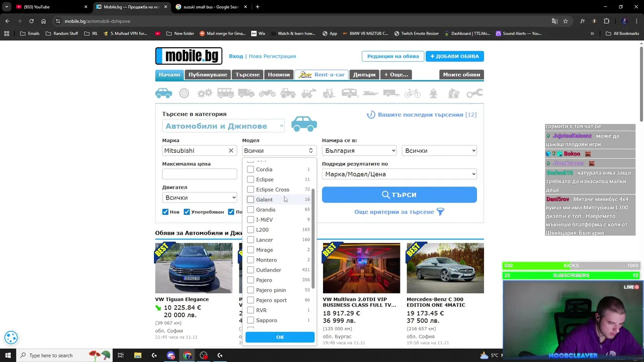Click the Максимална цена input field
Viewport: 644px width, 362px height.
(199, 174)
